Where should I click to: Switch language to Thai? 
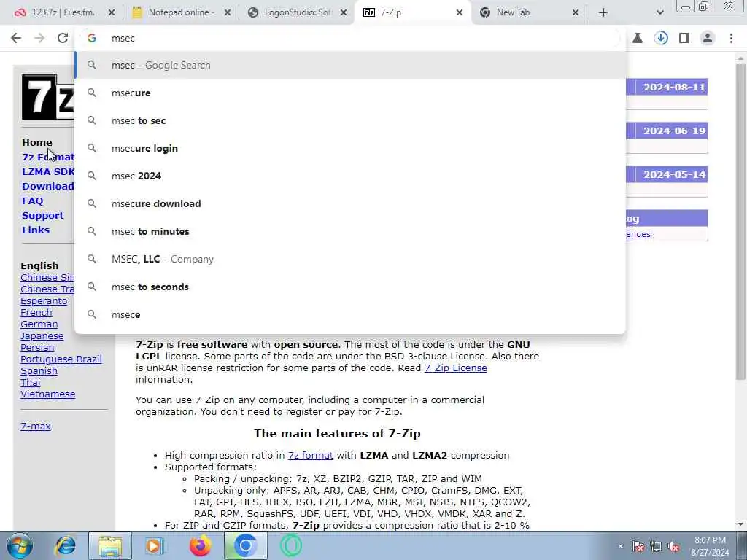(31, 382)
